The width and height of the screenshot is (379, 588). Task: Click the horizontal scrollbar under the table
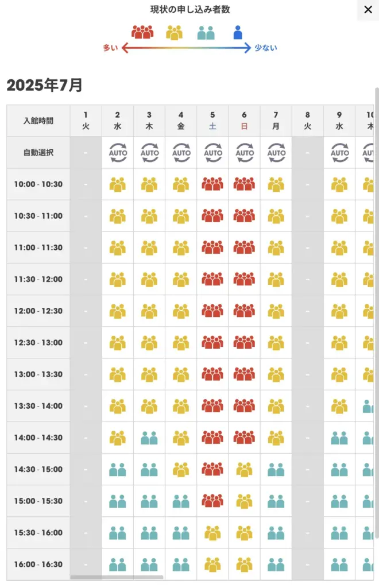(117, 577)
